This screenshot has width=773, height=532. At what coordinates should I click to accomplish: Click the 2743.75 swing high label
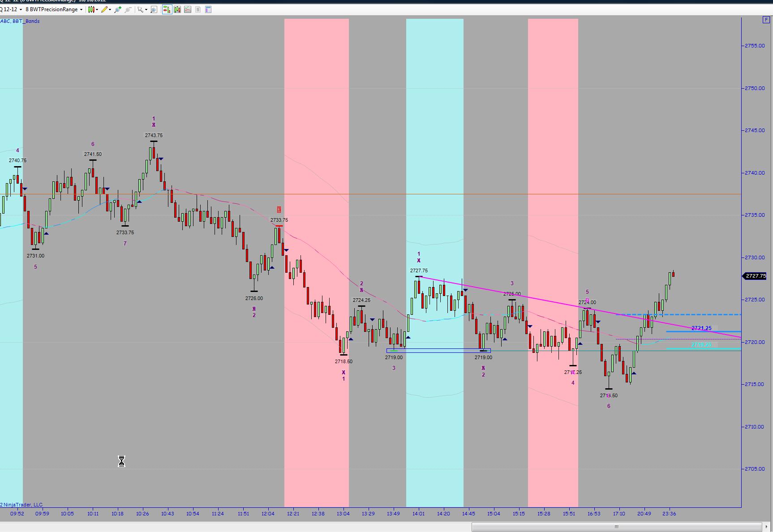[x=154, y=135]
